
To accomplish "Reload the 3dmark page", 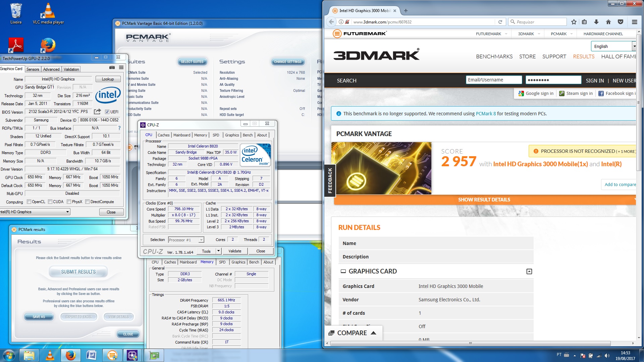I will coord(500,22).
